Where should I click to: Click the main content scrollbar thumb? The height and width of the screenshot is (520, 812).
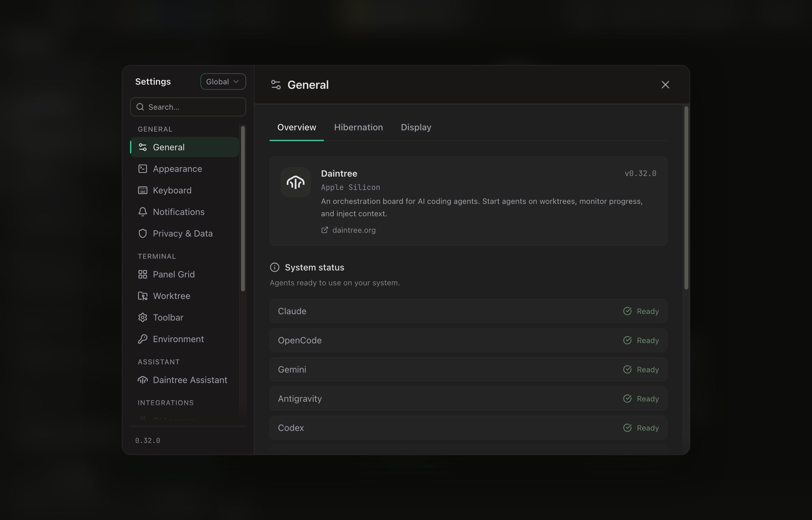point(686,198)
